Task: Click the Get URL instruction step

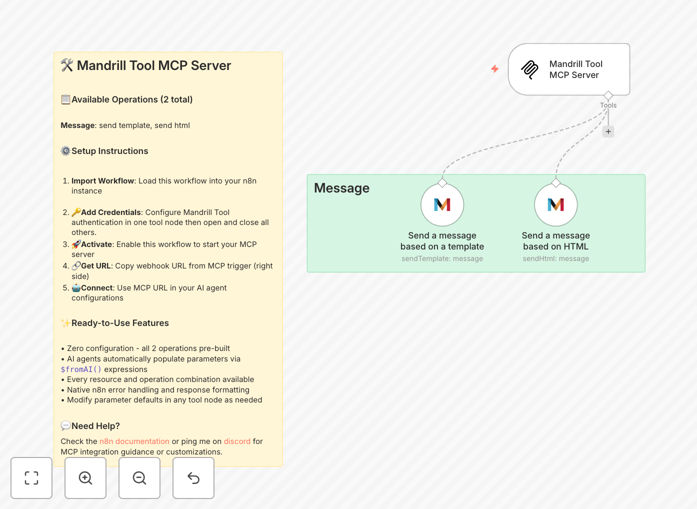Action: tap(168, 271)
